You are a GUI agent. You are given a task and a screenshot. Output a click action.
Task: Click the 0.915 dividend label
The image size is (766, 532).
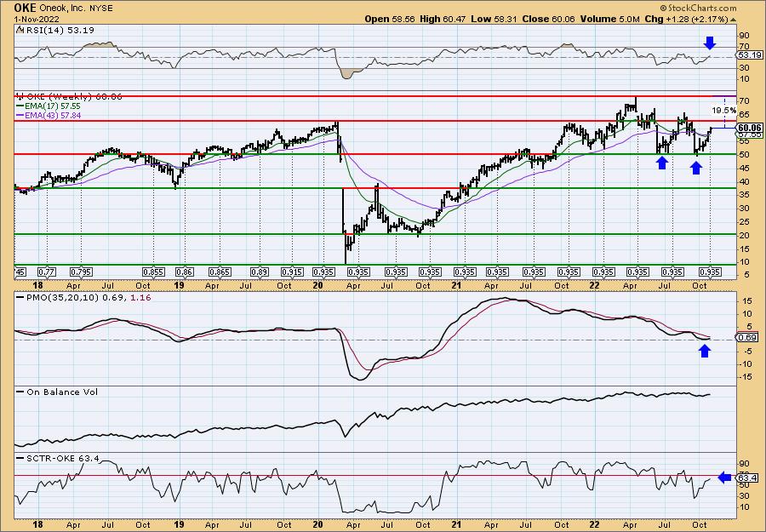click(292, 272)
